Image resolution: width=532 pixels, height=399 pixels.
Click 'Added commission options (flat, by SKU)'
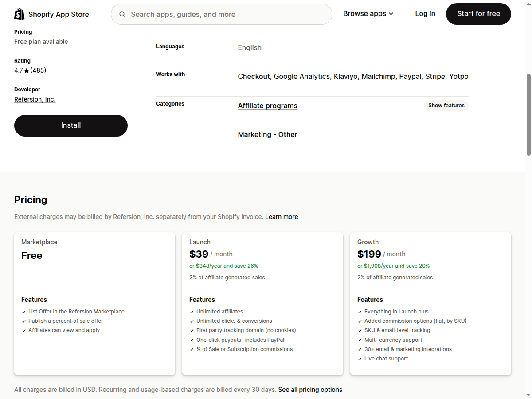pos(415,321)
